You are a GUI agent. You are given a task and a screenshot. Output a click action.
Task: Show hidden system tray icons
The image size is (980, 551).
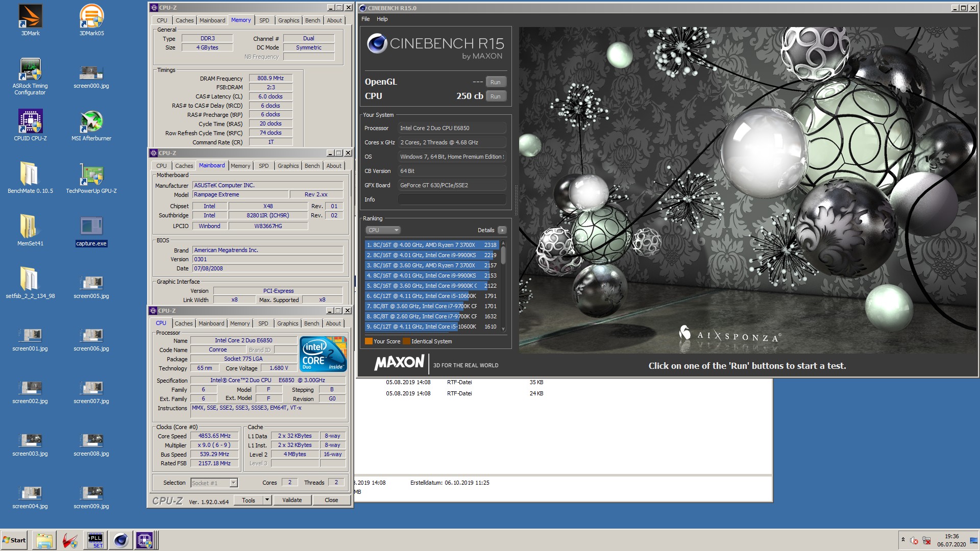903,540
